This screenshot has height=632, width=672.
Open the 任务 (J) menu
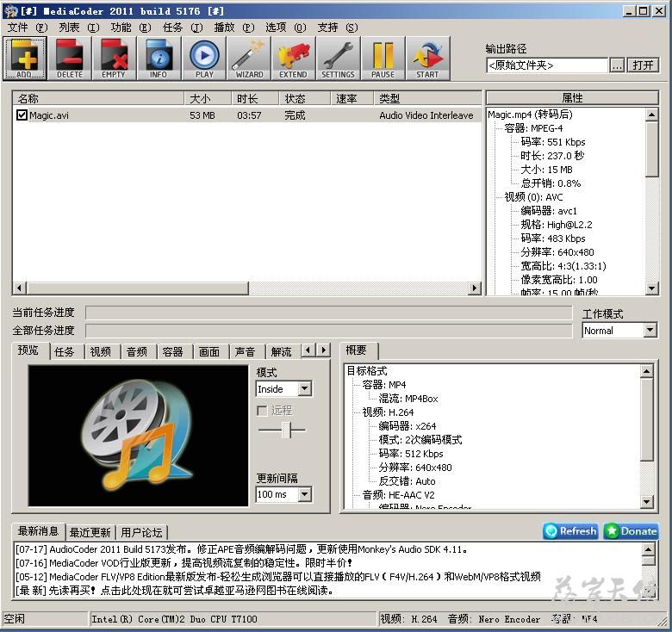tap(183, 28)
